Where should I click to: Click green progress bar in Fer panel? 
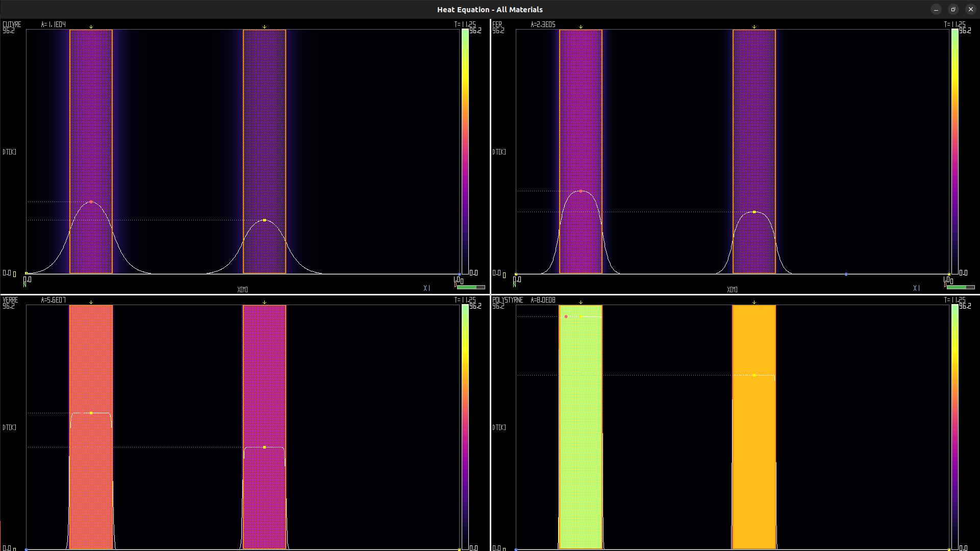point(960,287)
